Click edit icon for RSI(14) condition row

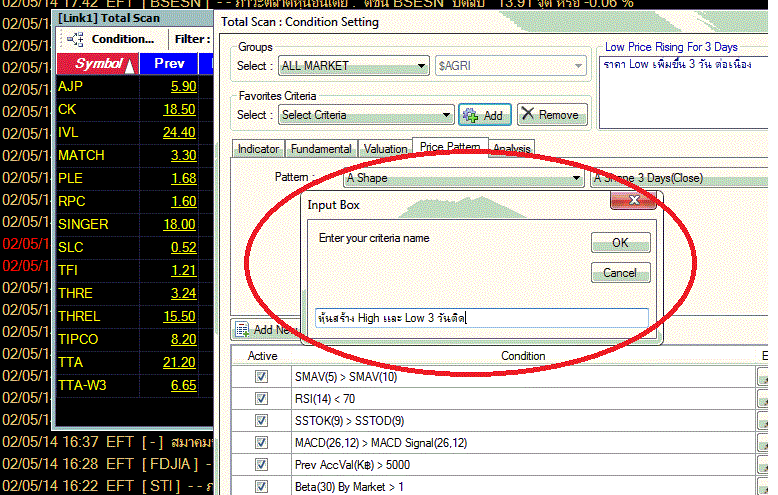(763, 399)
